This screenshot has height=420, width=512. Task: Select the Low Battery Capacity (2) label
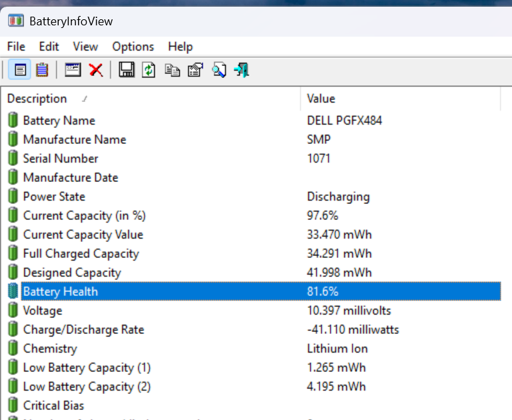coord(87,387)
